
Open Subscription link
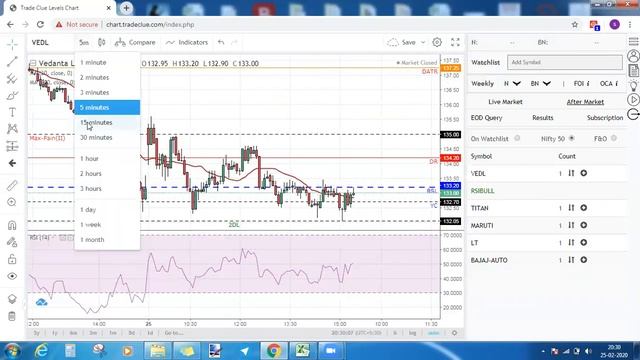pos(605,118)
